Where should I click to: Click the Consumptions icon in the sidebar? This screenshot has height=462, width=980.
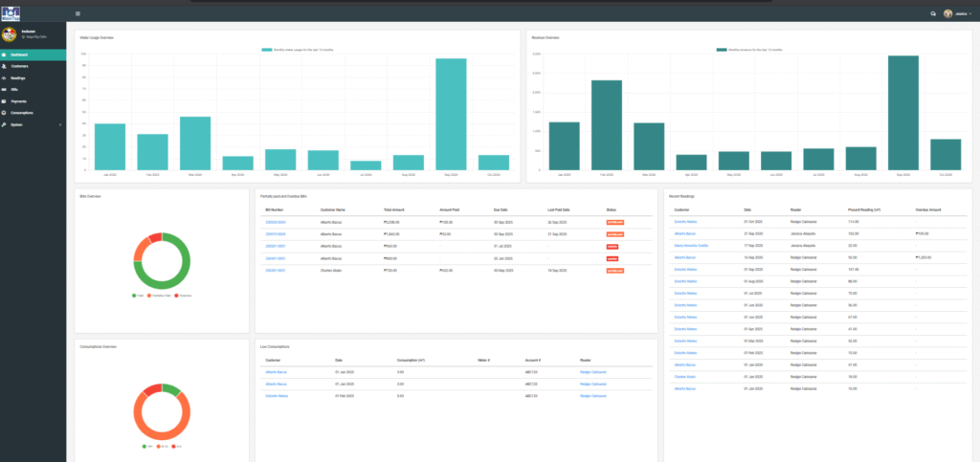click(x=5, y=112)
